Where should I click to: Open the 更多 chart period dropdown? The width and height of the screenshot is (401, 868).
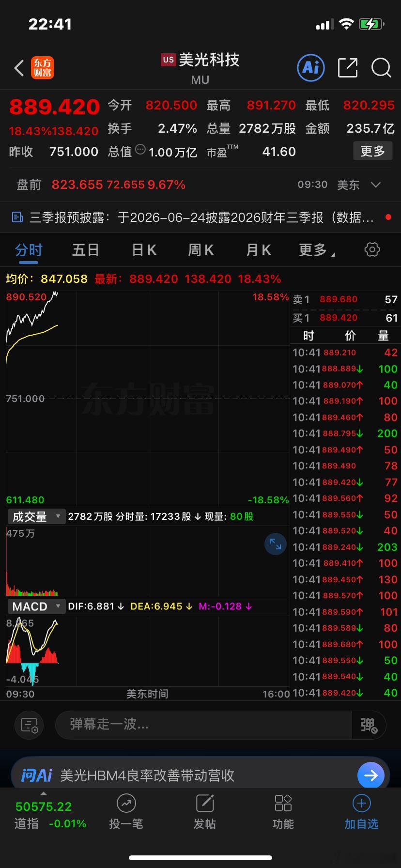point(317,250)
